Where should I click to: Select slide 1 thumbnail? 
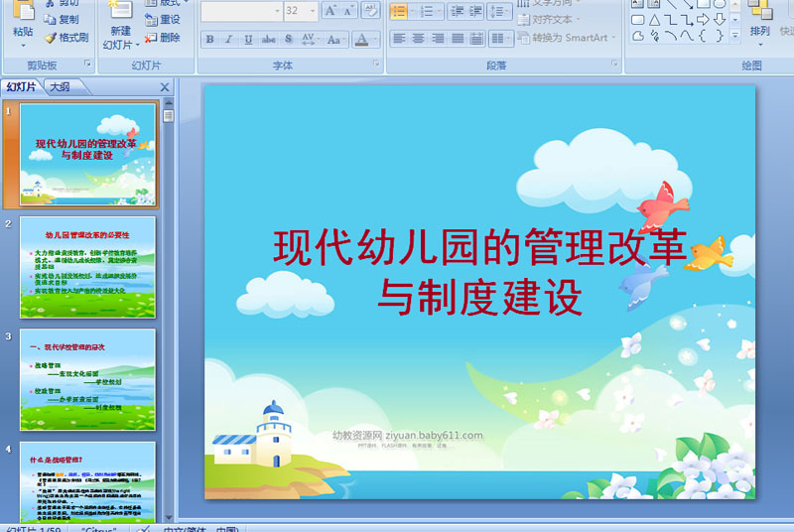coord(87,155)
